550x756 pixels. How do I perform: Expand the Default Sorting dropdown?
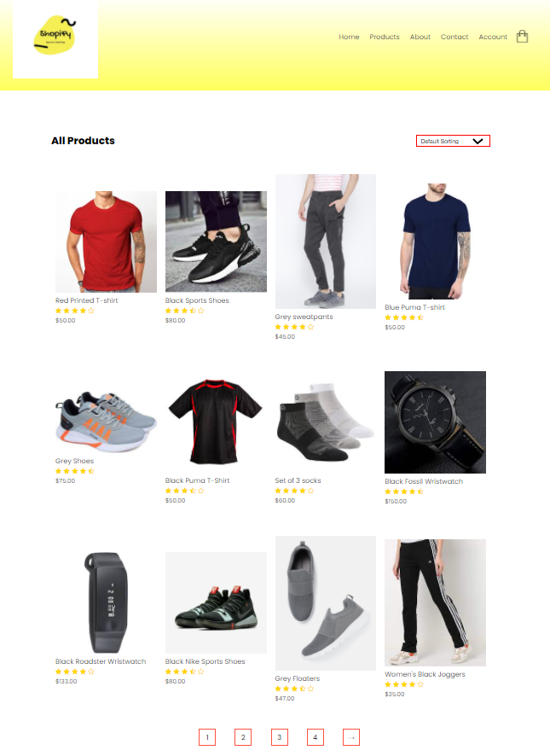pos(453,141)
